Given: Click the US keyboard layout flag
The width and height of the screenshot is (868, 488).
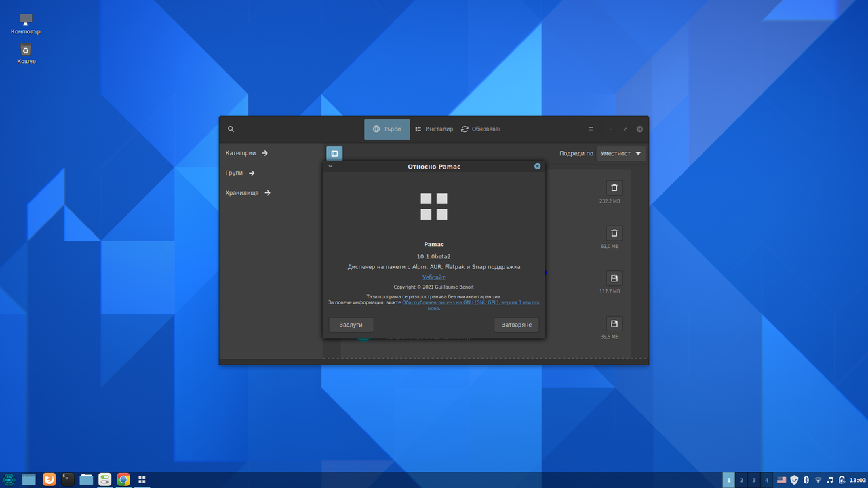Looking at the screenshot, I should point(782,480).
